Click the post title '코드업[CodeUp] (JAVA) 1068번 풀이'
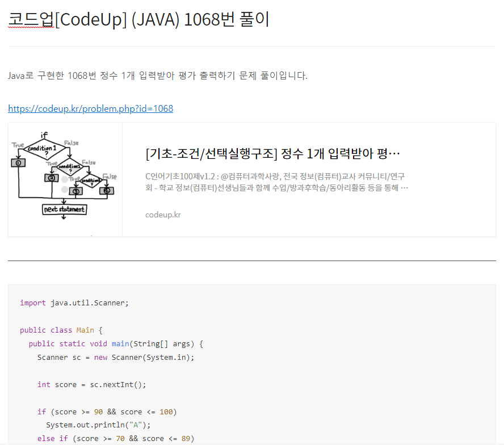504x445 pixels. coord(138,19)
